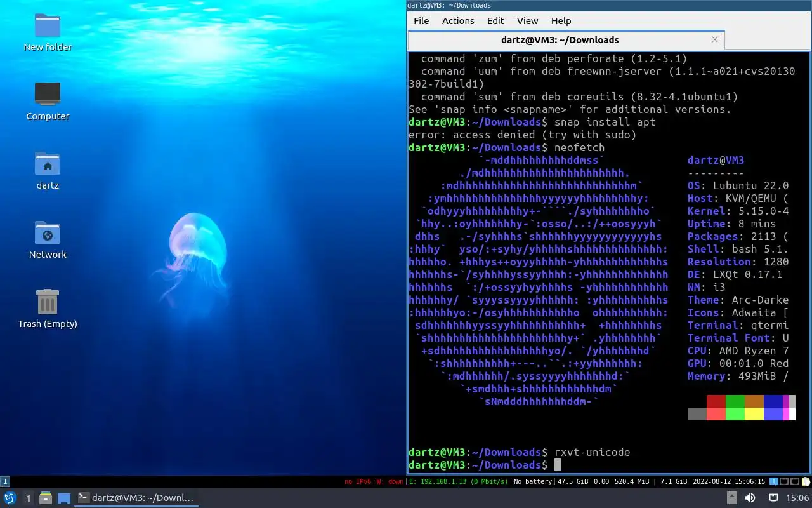Click the 'DE: LXQt 0.17.1' line
Viewport: 812px width, 508px height.
(x=735, y=274)
